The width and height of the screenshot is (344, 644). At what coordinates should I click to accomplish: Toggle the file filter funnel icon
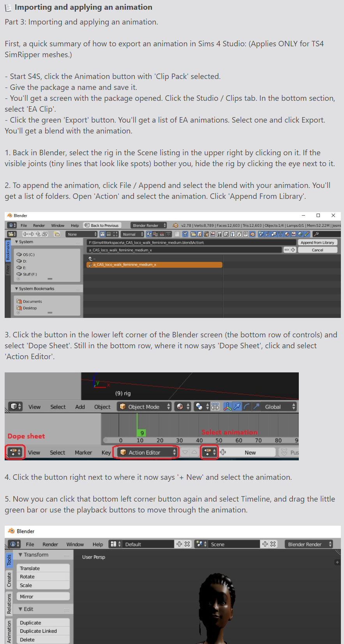click(x=185, y=234)
